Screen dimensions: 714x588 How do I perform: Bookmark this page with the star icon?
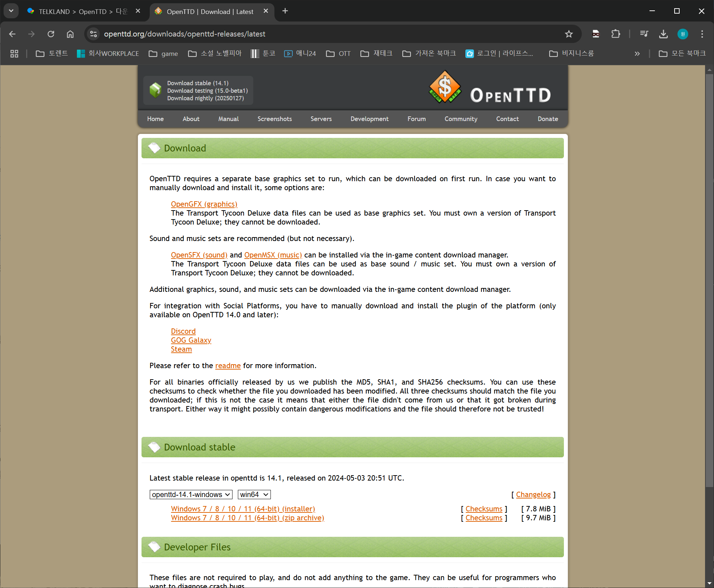coord(569,34)
